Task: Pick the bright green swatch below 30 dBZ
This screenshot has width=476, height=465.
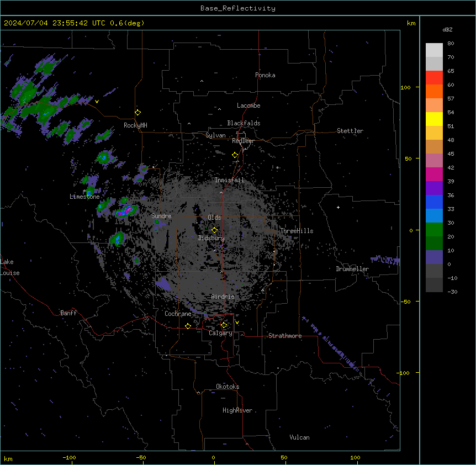Action: pyautogui.click(x=434, y=230)
